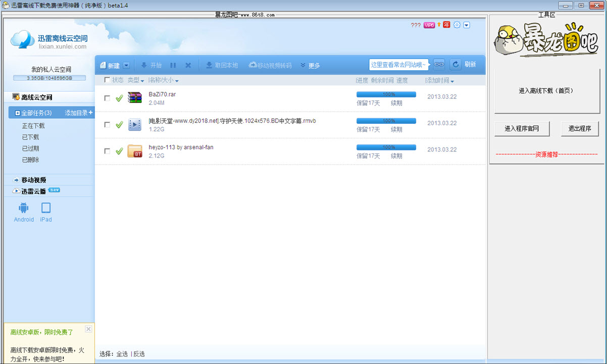The image size is (607, 364).
Task: Expand the 更多 (more) menu
Action: 310,66
